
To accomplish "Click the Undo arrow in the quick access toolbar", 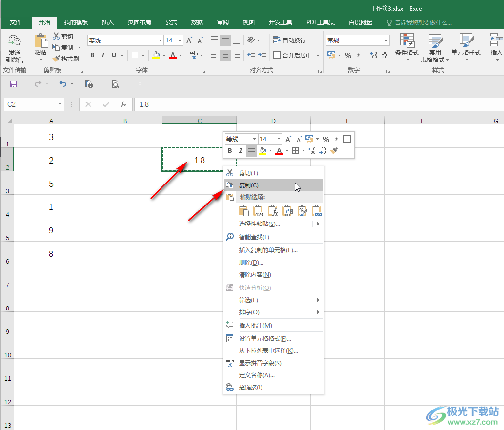I will tap(62, 84).
